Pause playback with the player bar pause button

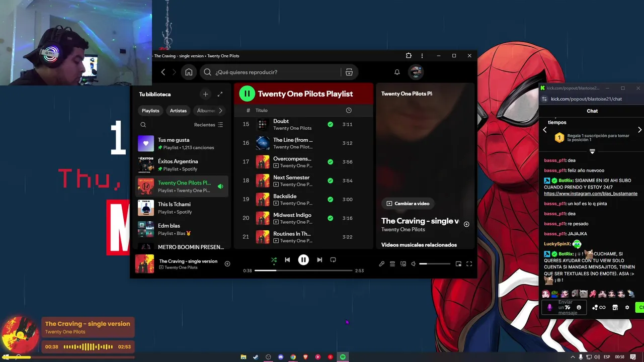click(303, 260)
